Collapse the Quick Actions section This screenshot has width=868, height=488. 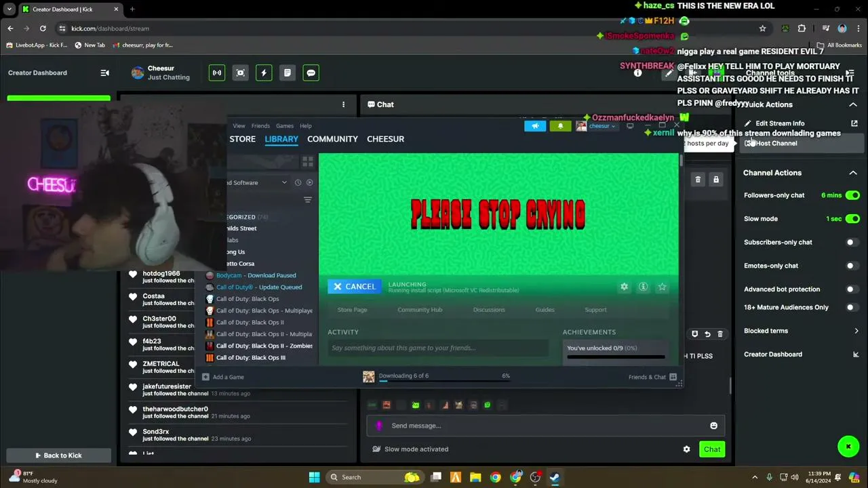tap(853, 104)
